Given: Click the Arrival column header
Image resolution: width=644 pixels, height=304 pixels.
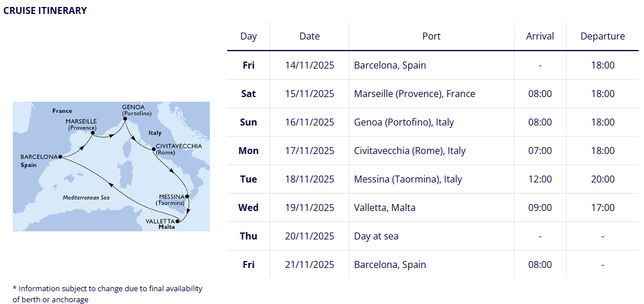Looking at the screenshot, I should [x=540, y=36].
